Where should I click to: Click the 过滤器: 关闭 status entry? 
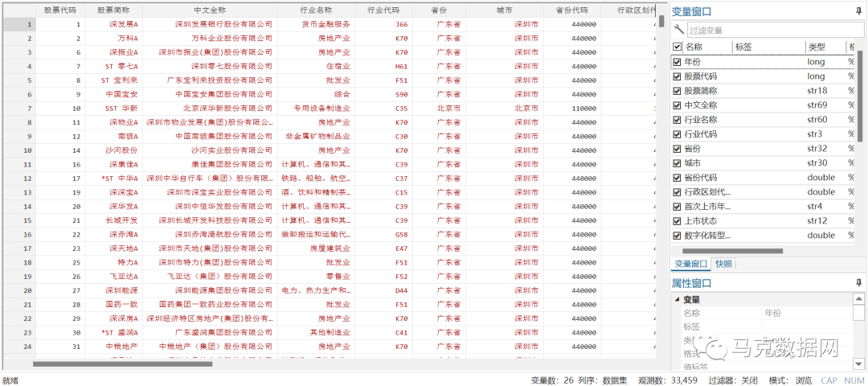coord(733,380)
